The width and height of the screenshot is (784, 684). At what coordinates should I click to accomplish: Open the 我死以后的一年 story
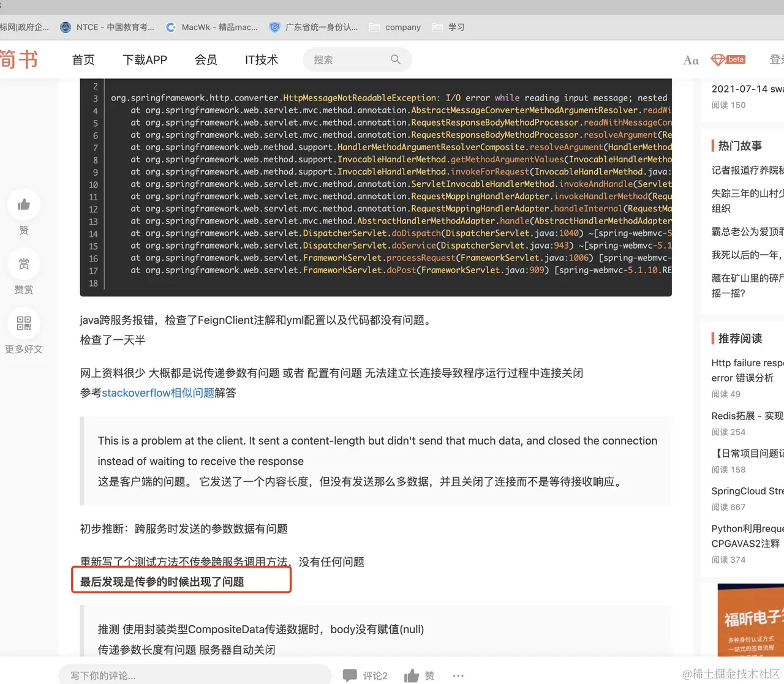point(747,255)
